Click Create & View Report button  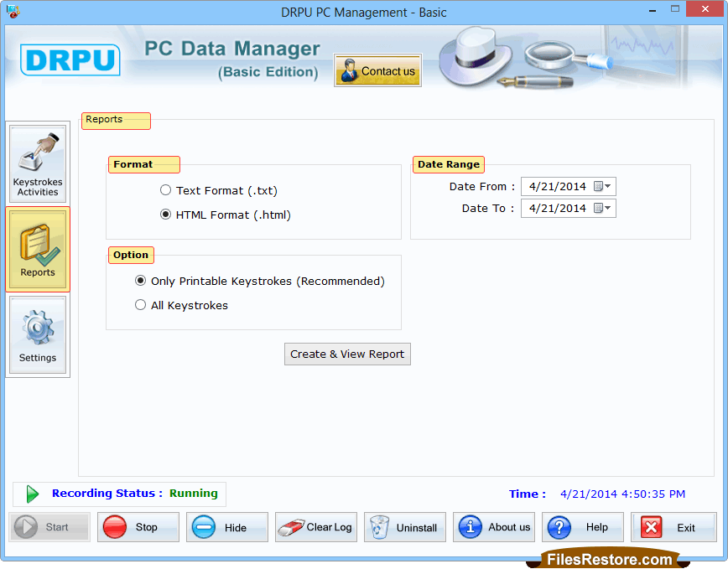(x=347, y=354)
